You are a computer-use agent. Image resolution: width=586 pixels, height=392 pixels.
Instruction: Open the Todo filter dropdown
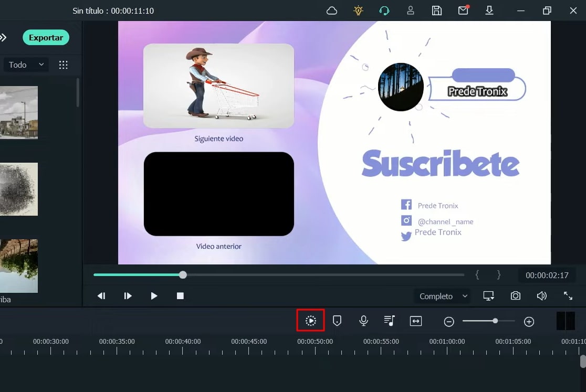tap(26, 65)
